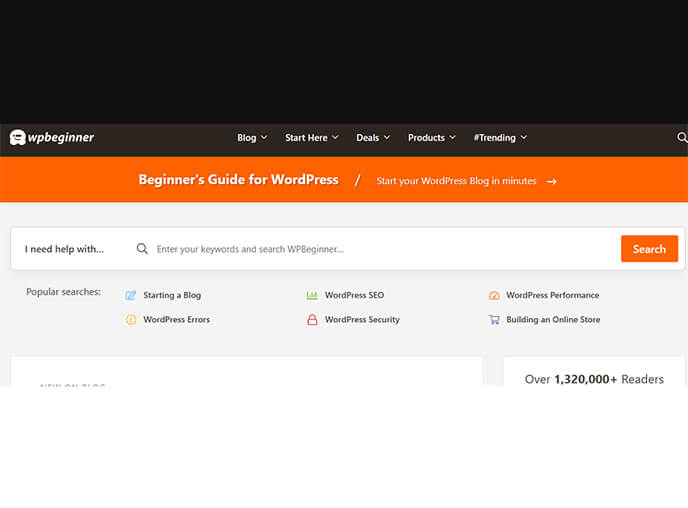Image resolution: width=688 pixels, height=508 pixels.
Task: Click the cart icon beside Building an Online Store
Action: point(494,319)
